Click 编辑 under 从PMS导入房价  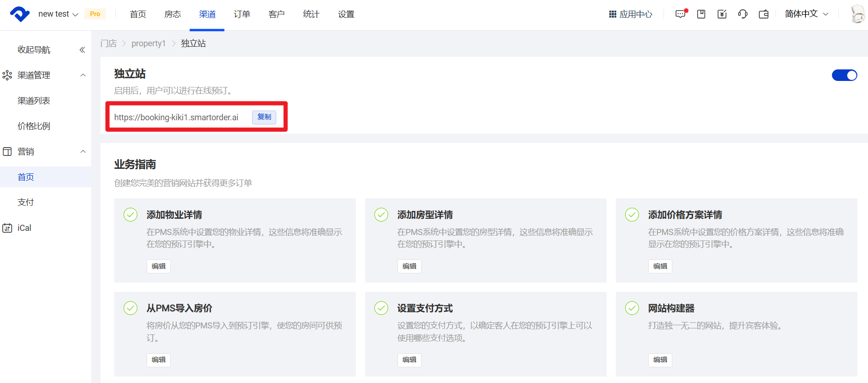tap(159, 360)
